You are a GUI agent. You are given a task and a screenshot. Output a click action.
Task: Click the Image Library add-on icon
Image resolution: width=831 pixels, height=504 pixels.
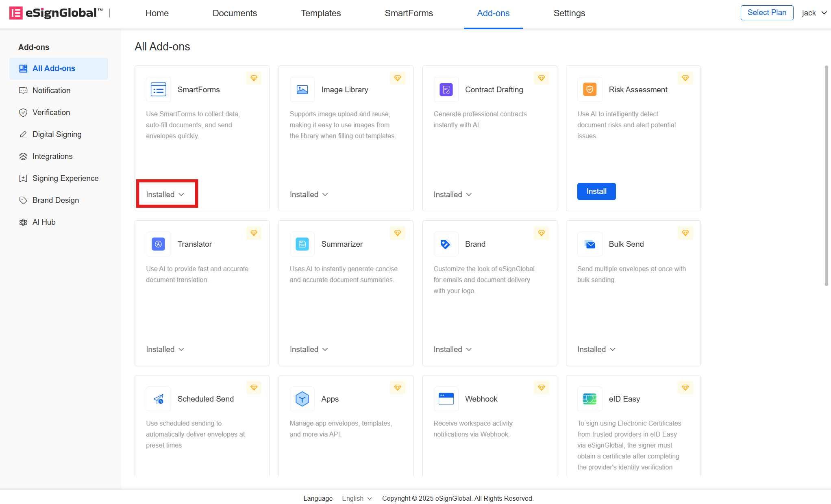point(302,89)
